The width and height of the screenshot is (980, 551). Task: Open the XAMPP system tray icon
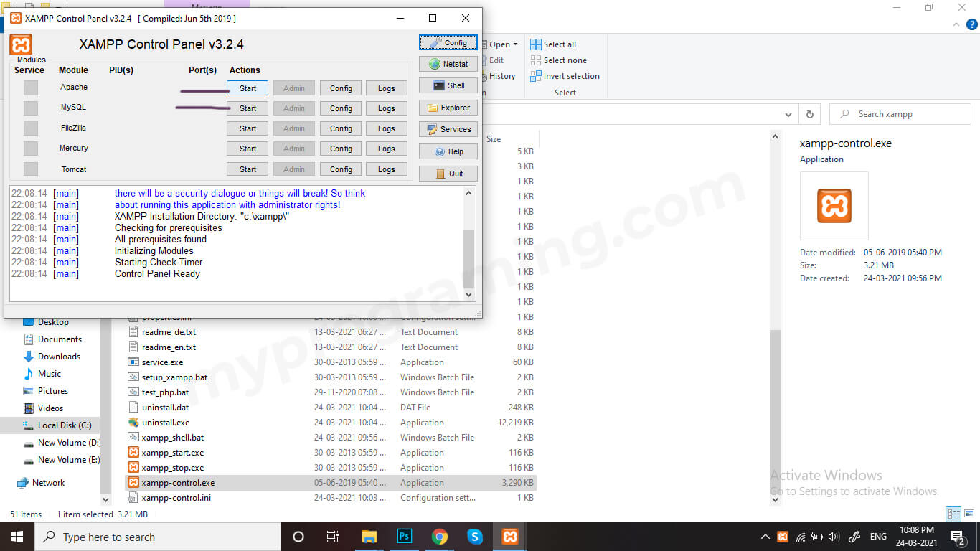point(783,536)
